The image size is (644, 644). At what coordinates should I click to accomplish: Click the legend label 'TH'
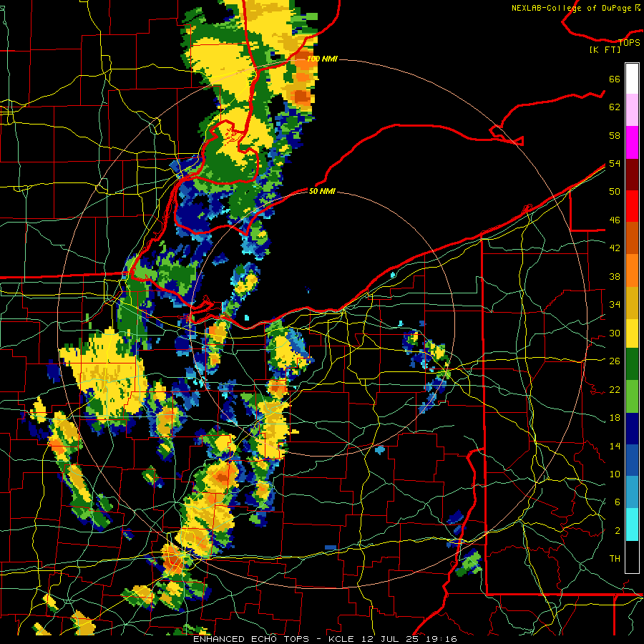pos(615,559)
